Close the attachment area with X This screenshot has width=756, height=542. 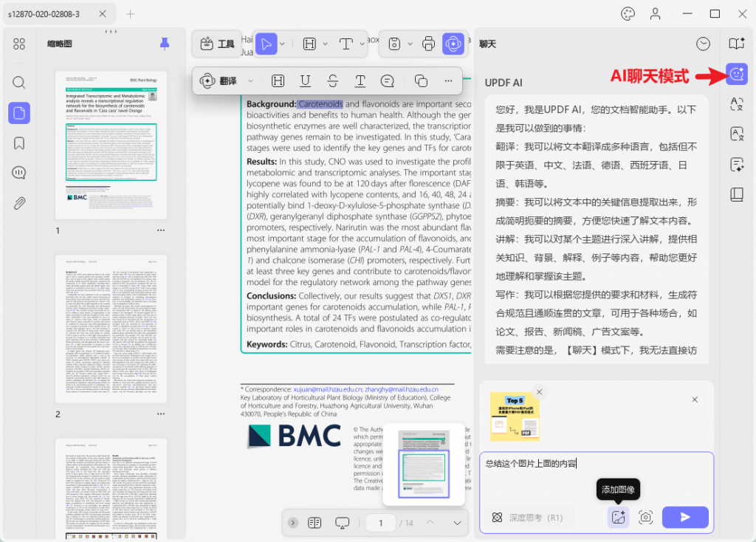tap(695, 399)
